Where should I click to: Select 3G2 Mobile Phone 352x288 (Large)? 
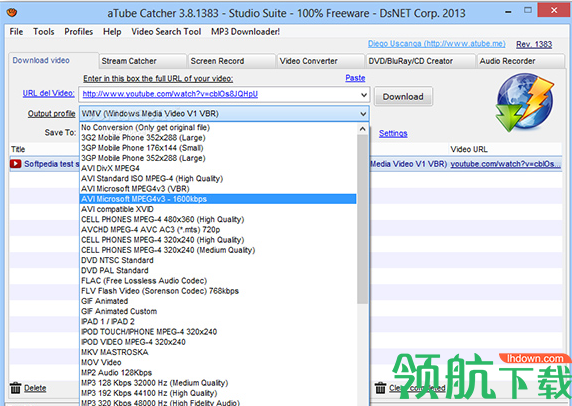tap(218, 138)
